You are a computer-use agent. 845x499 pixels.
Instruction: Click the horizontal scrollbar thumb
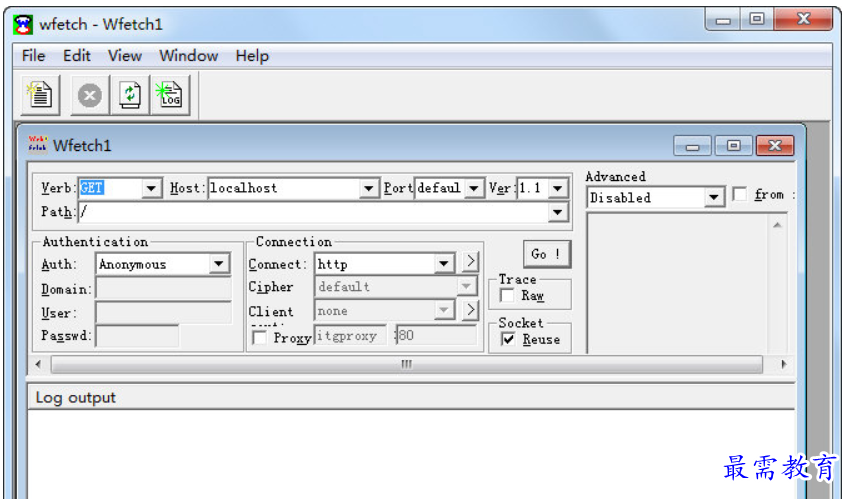click(x=407, y=364)
